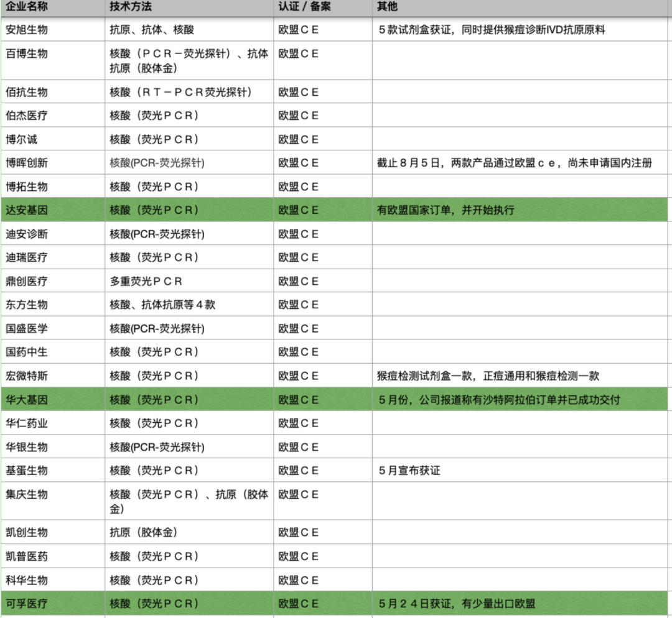
Task: Click the technology cell in 国盛医学 row
Action: coord(189,328)
